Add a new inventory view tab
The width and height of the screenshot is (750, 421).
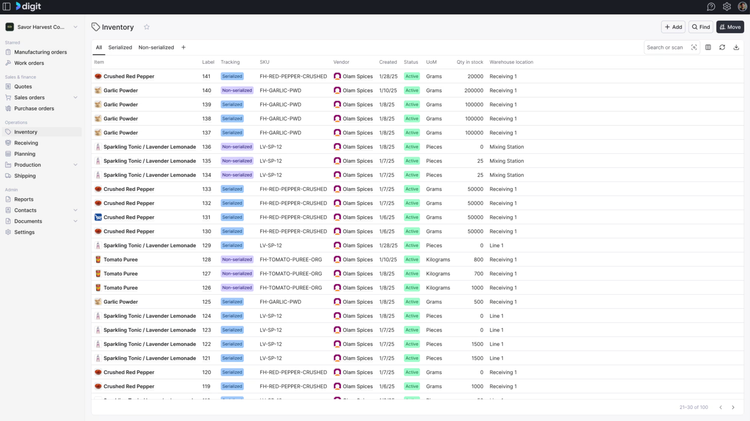tap(183, 47)
